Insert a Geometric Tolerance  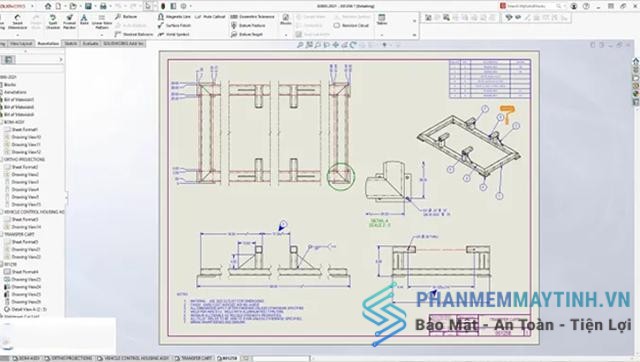(253, 16)
